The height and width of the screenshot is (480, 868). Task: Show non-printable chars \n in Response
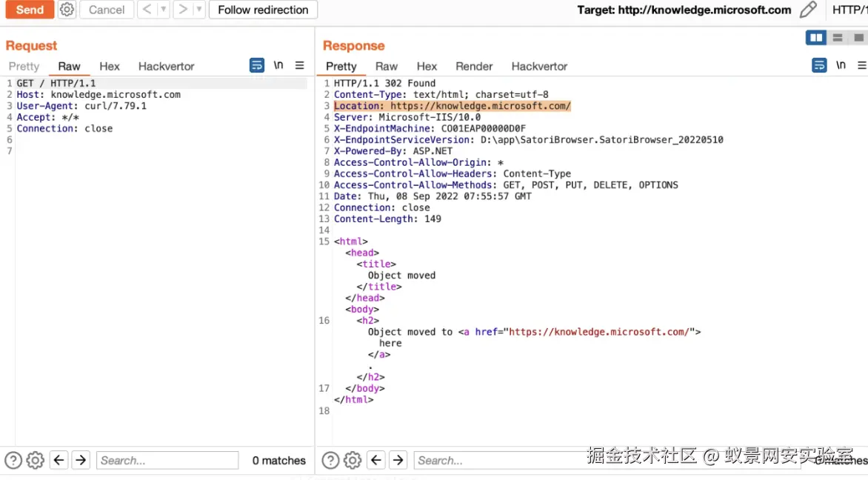pyautogui.click(x=841, y=65)
